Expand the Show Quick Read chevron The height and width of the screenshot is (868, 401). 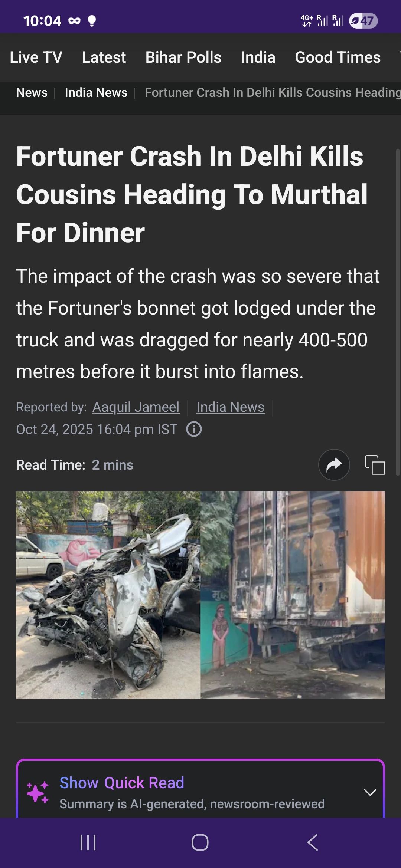370,792
